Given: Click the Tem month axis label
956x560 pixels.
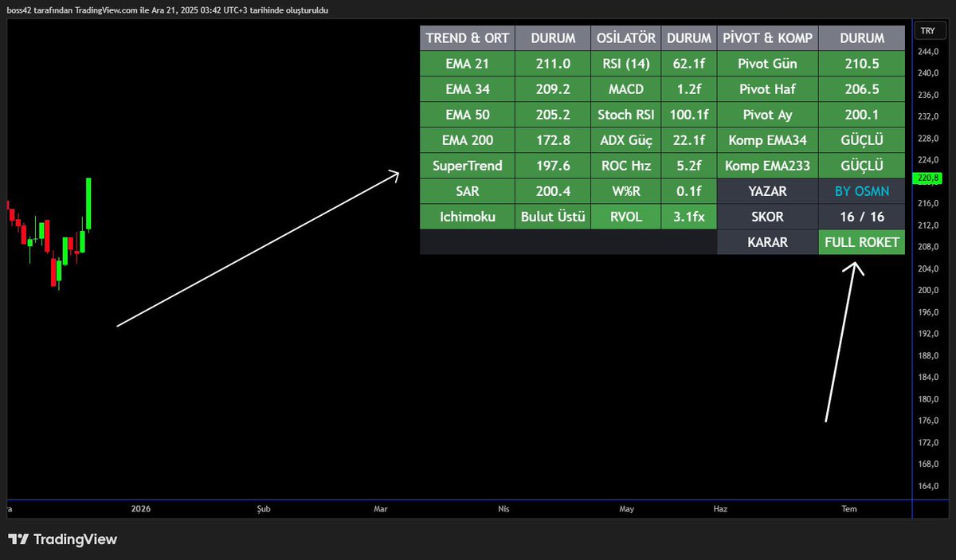Looking at the screenshot, I should pos(849,508).
